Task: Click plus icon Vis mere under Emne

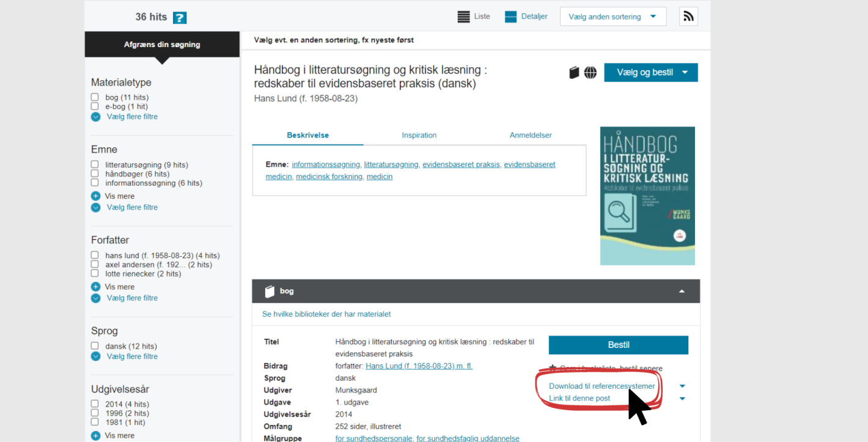Action: [95, 196]
